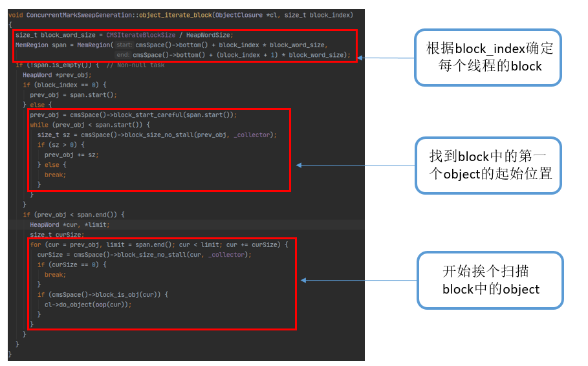
Task: Select the CMSIterateBlockSize constant
Action: click(140, 36)
